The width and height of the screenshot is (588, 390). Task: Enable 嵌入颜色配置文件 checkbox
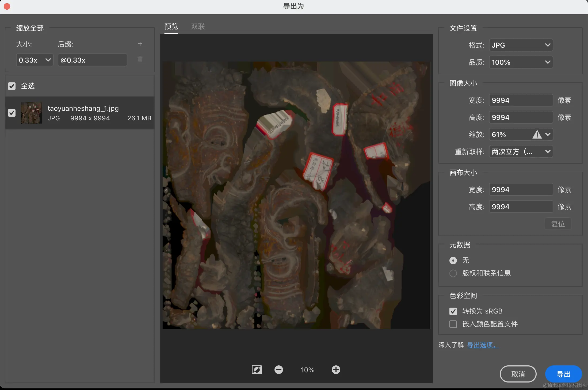pyautogui.click(x=453, y=324)
